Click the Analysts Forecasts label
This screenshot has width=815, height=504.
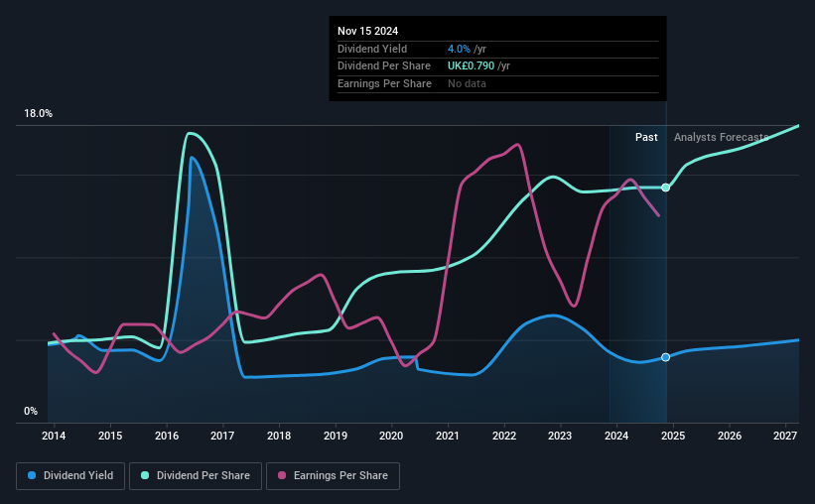721,137
